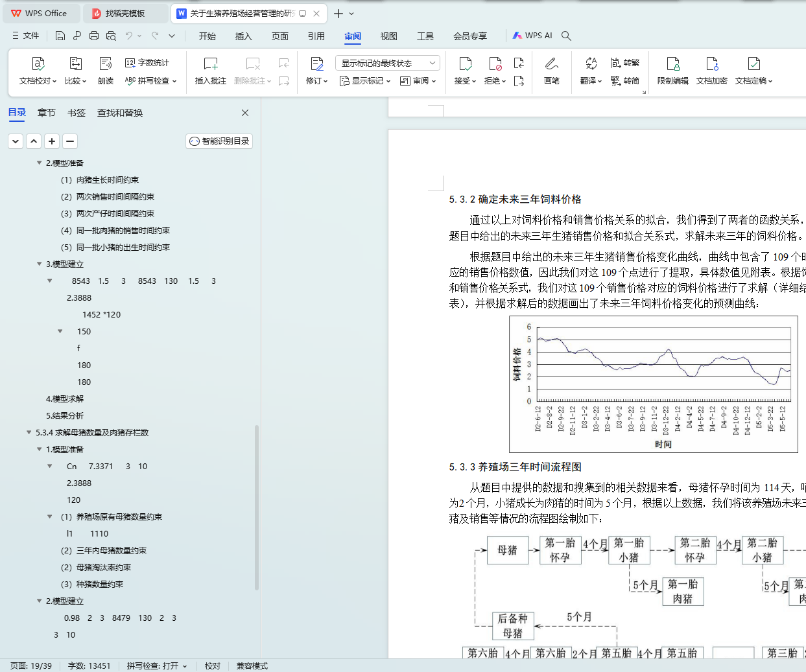806x672 pixels.
Task: Click the 翻译 translate icon
Action: tap(591, 64)
